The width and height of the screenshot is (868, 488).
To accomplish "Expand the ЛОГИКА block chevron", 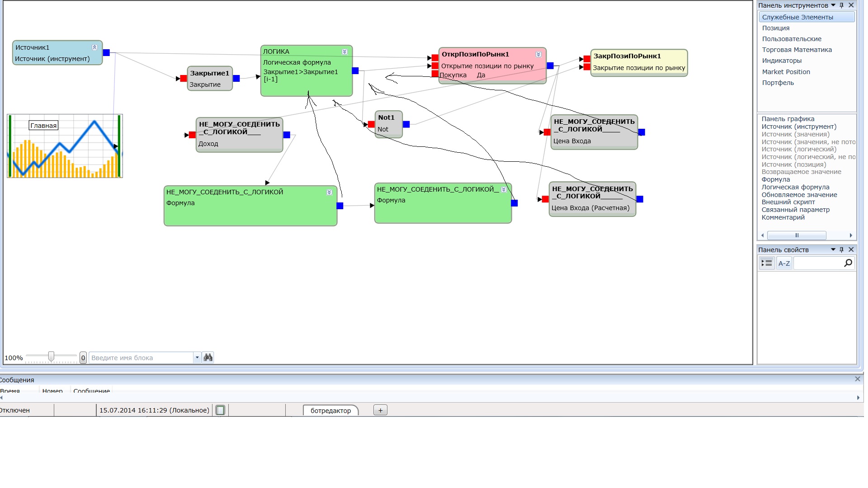I will coord(344,52).
